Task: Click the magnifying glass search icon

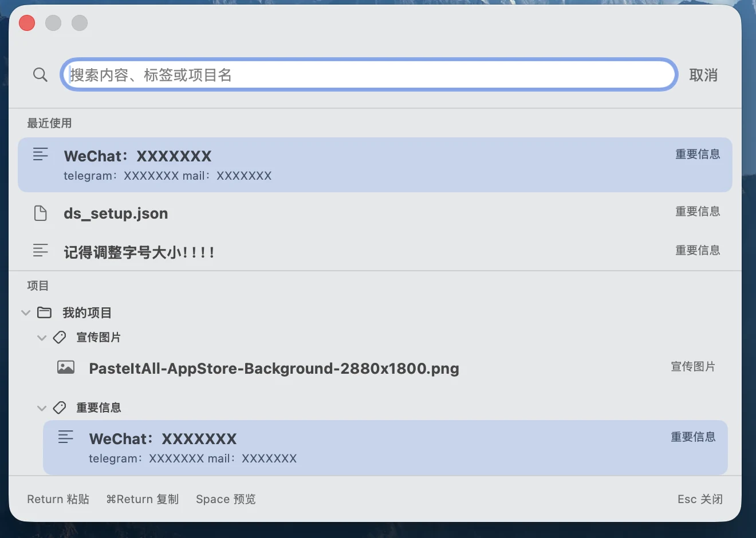Action: pyautogui.click(x=40, y=74)
